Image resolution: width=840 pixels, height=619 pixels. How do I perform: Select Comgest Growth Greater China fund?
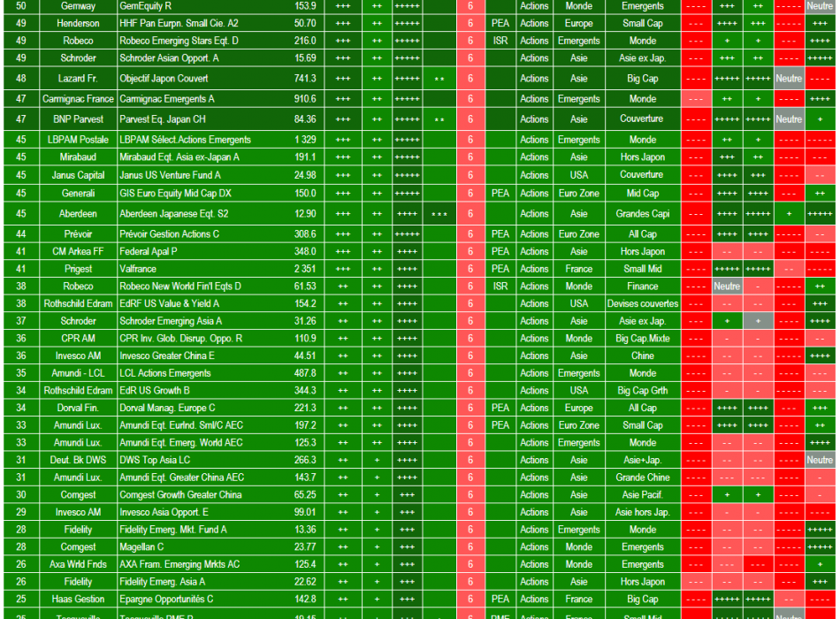[180, 494]
